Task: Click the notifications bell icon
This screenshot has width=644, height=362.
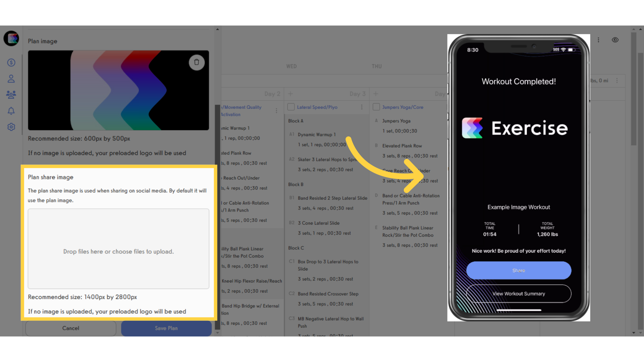Action: pyautogui.click(x=11, y=111)
